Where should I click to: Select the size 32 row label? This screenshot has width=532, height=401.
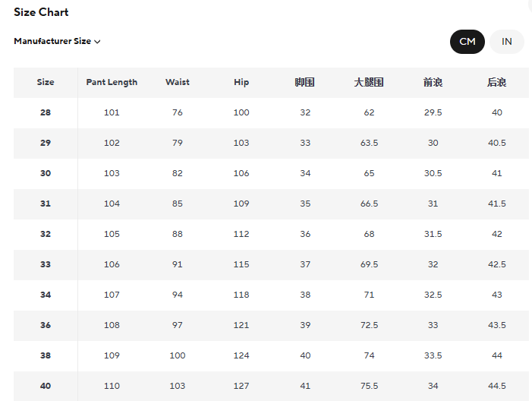pyautogui.click(x=46, y=234)
